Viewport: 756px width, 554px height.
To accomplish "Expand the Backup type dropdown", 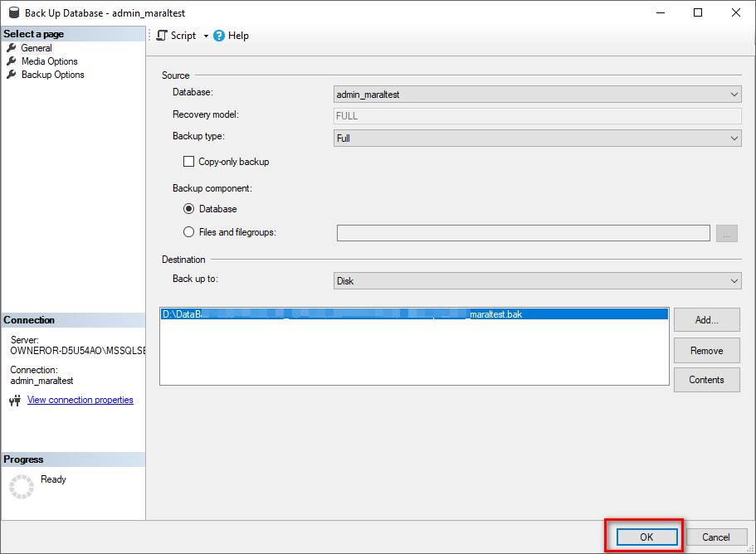I will click(x=734, y=138).
